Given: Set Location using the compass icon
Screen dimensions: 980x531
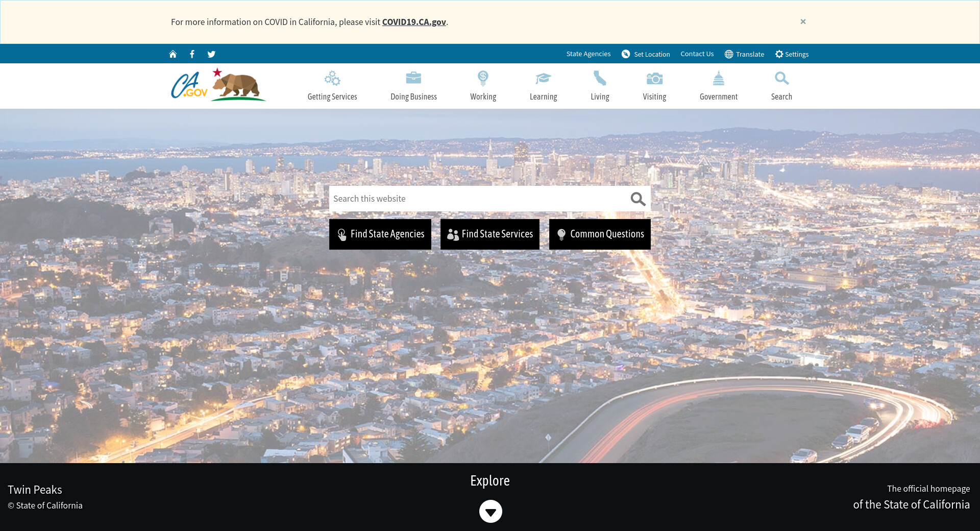Looking at the screenshot, I should tap(646, 54).
